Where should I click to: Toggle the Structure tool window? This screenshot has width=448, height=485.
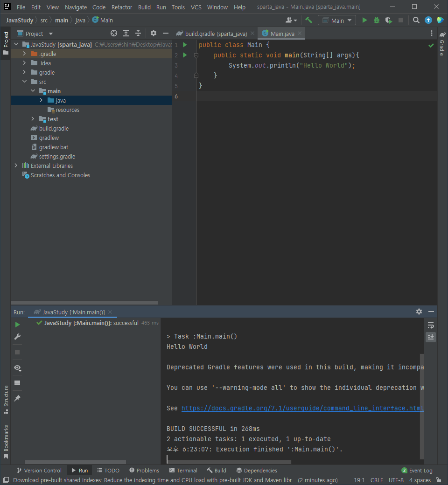6,399
